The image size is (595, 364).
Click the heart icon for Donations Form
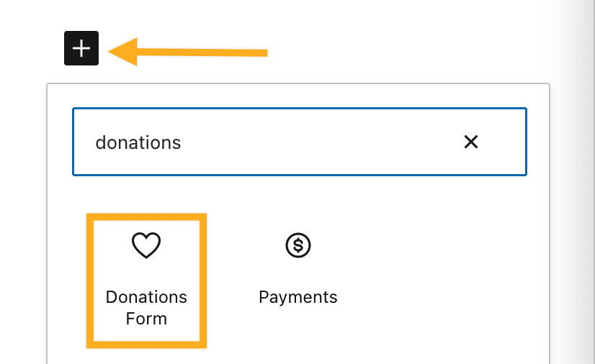(146, 246)
